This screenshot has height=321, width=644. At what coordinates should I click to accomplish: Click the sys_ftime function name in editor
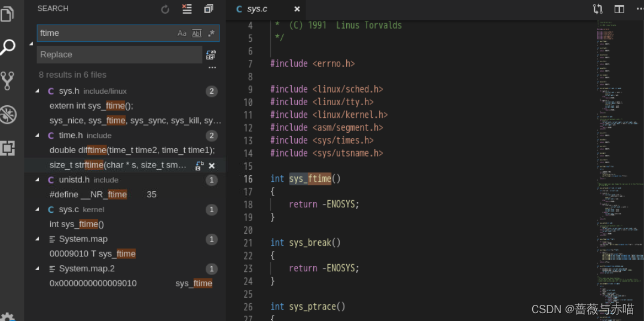310,179
